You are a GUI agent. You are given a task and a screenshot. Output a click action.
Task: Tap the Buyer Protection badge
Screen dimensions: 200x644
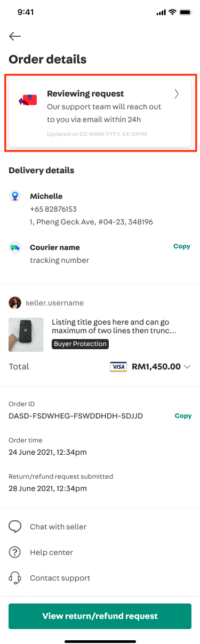(81, 344)
